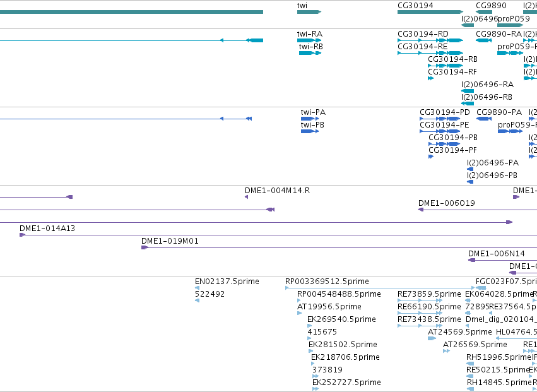Select the DME1-006N14 BAC clone
Viewport: 537px width, 392px height.
pos(502,261)
